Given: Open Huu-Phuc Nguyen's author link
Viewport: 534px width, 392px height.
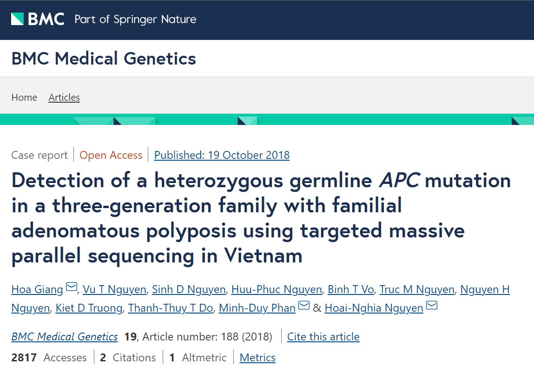Looking at the screenshot, I should point(276,289).
